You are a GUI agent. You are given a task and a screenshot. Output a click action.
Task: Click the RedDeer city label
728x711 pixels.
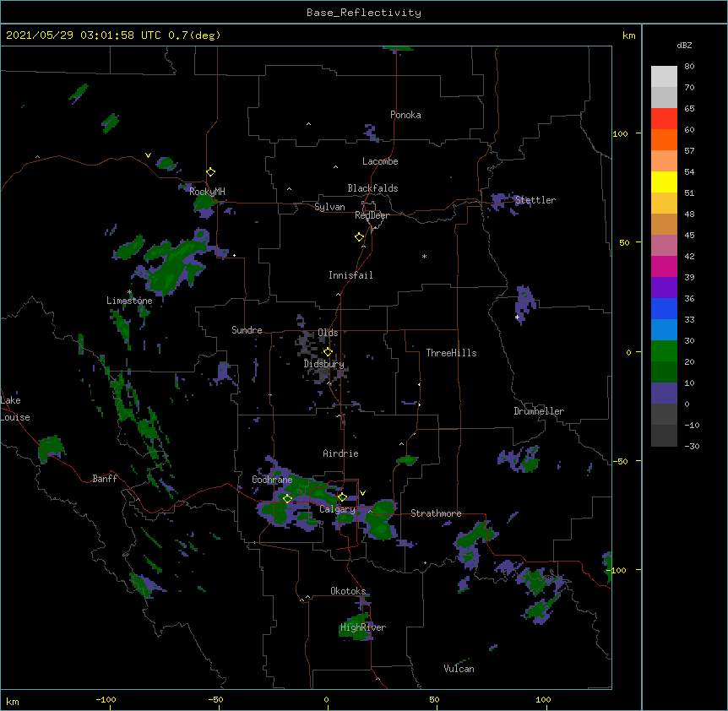point(372,215)
